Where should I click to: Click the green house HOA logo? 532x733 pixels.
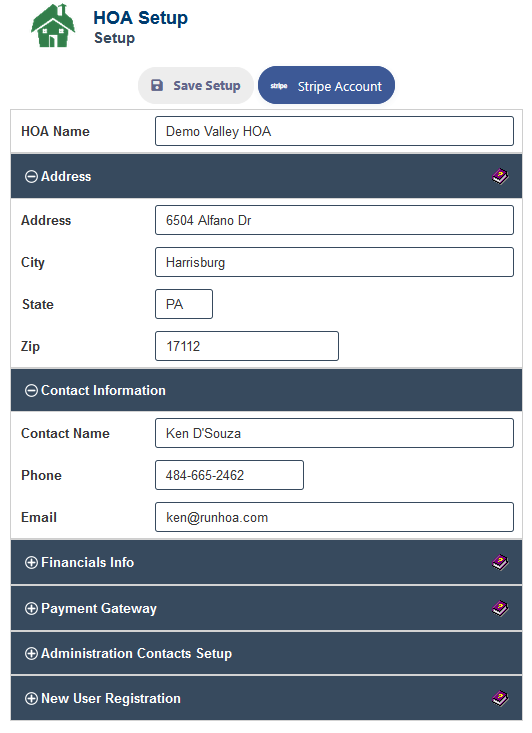point(53,26)
